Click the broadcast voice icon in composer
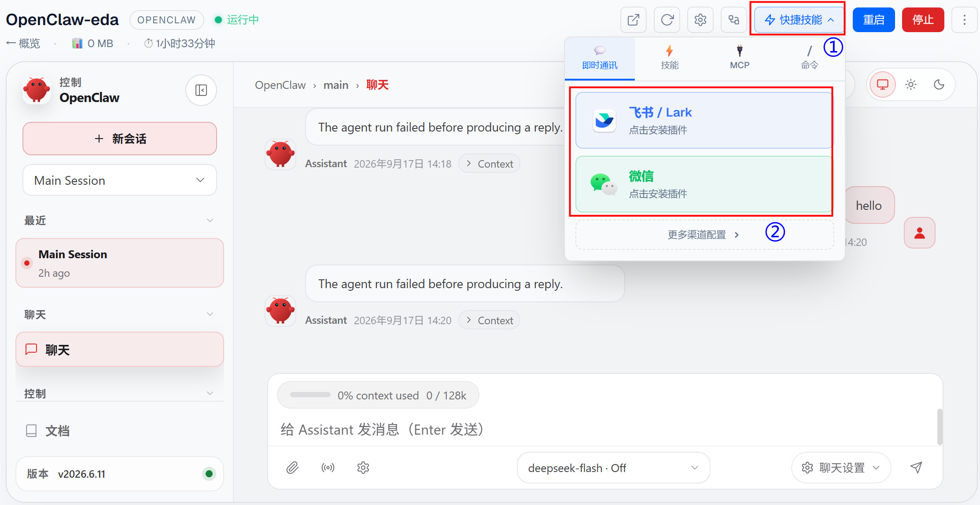The width and height of the screenshot is (980, 505). pos(328,467)
